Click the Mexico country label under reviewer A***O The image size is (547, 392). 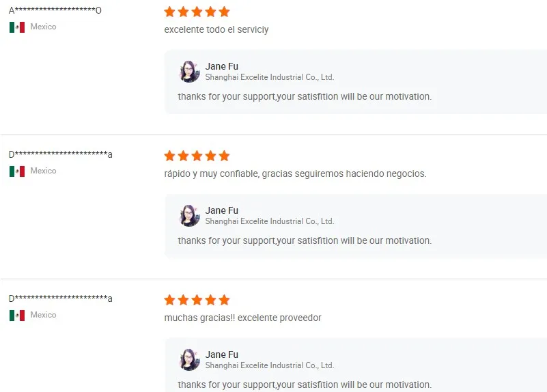pyautogui.click(x=43, y=27)
